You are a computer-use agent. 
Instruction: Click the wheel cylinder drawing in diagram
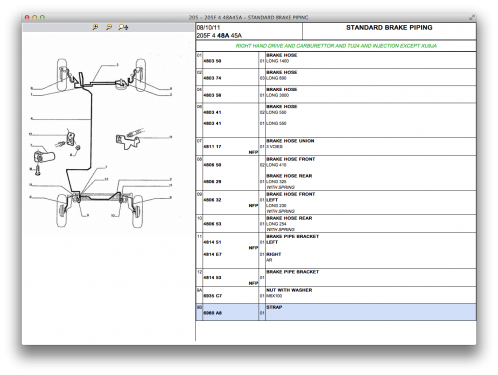tap(44, 156)
